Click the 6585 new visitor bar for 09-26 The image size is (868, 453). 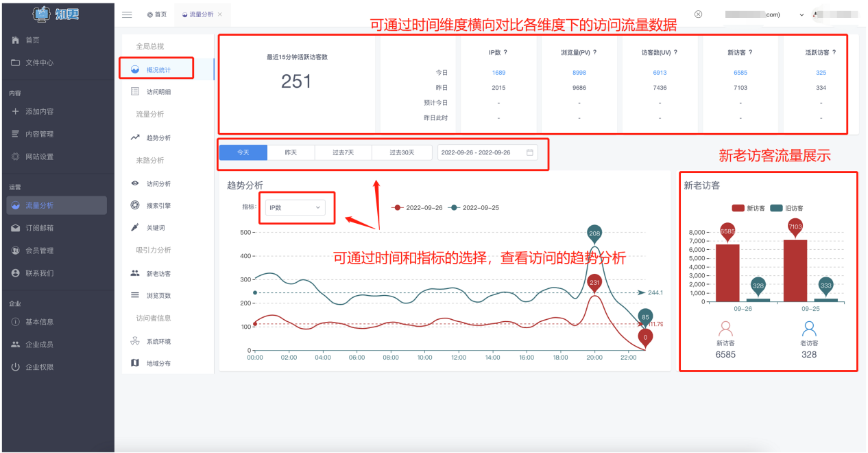coord(727,272)
